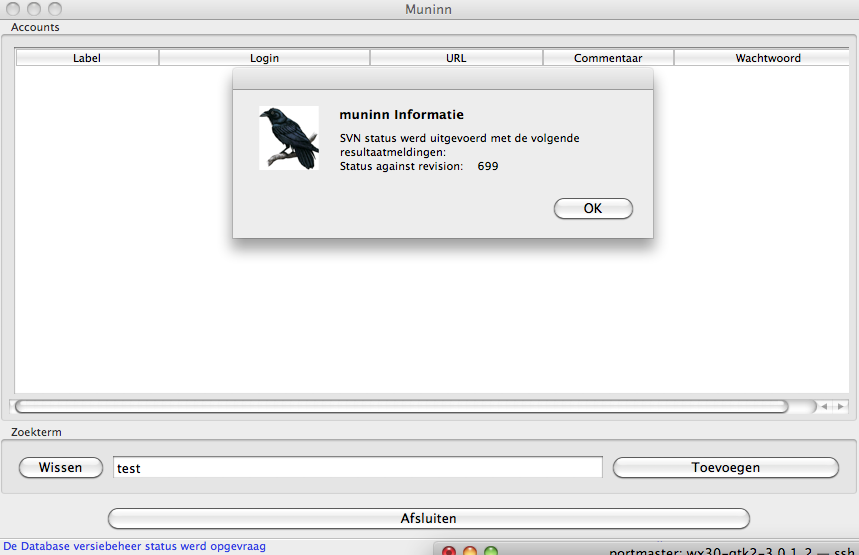
Task: Sort by the Label column header
Action: pyautogui.click(x=87, y=58)
